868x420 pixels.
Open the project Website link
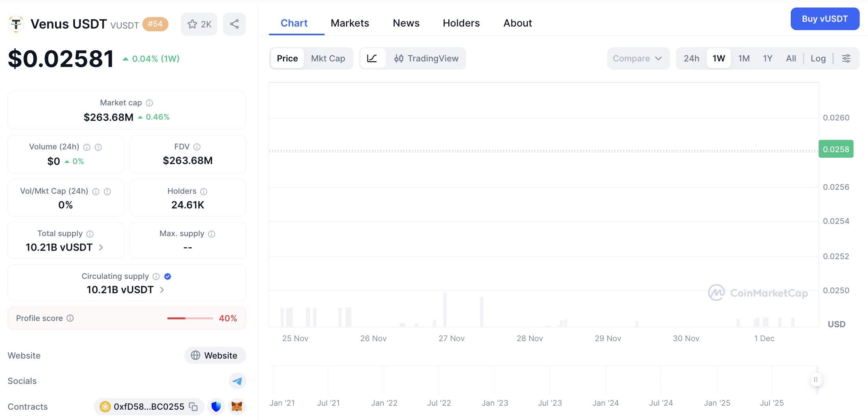click(x=215, y=355)
